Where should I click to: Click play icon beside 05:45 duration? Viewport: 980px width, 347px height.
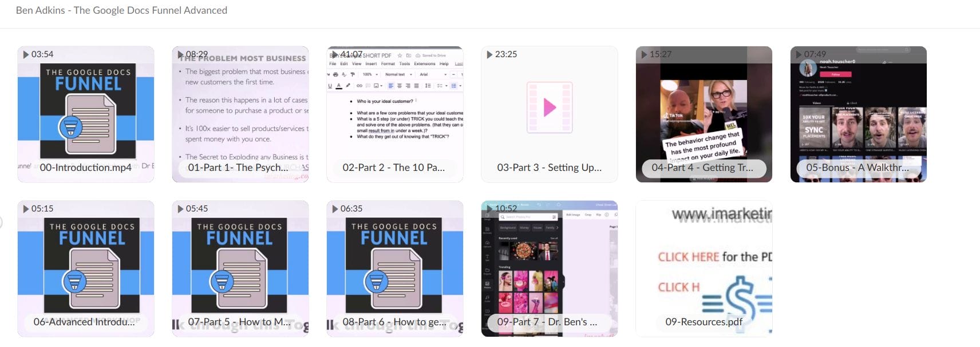[x=180, y=209]
